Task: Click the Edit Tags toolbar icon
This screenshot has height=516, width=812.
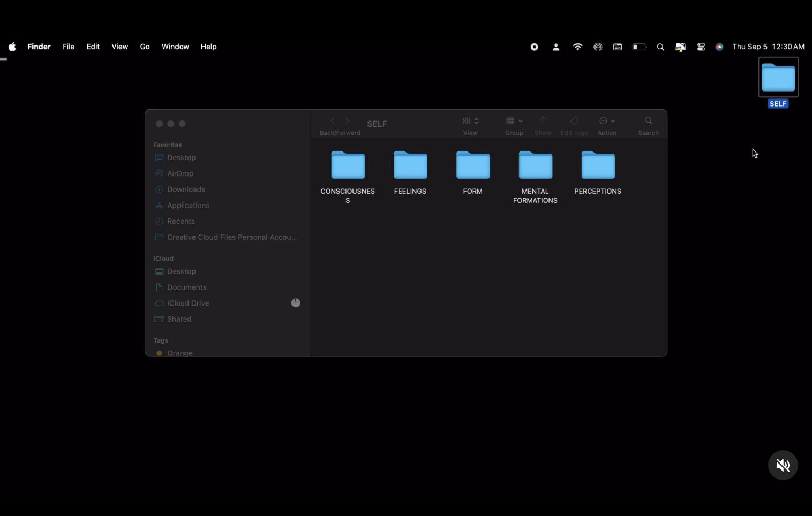Action: pyautogui.click(x=574, y=120)
